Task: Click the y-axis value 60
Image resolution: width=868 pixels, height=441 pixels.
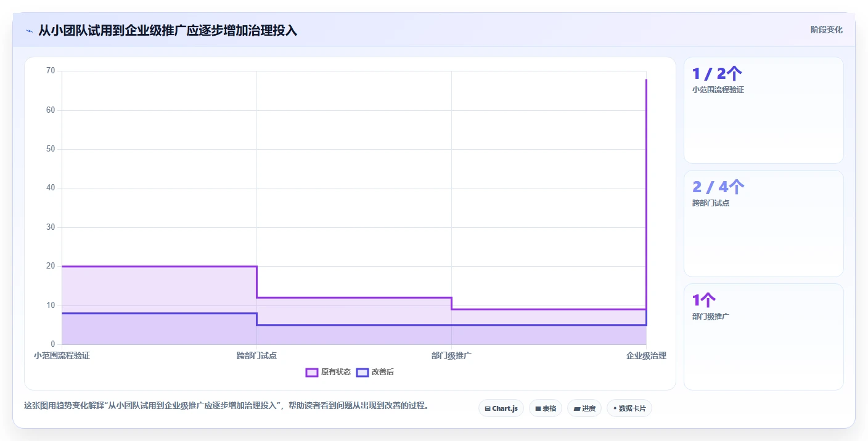Action: (x=51, y=110)
